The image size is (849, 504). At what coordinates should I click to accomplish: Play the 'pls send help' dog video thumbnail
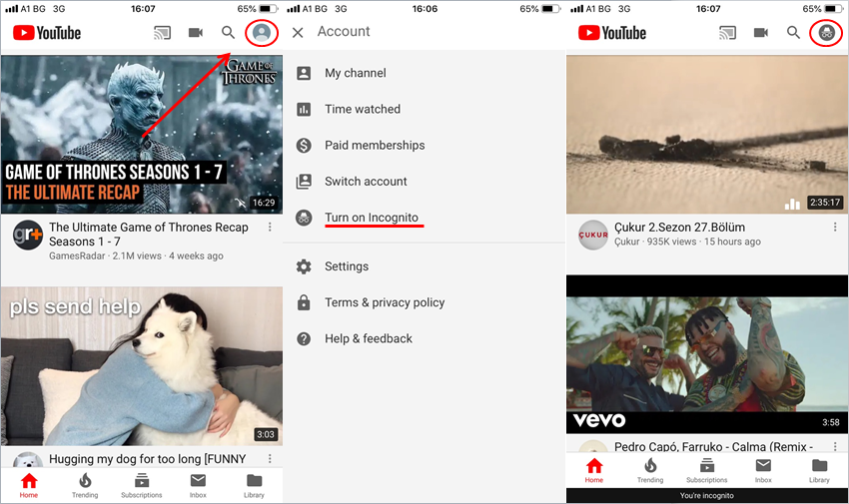coord(142,366)
